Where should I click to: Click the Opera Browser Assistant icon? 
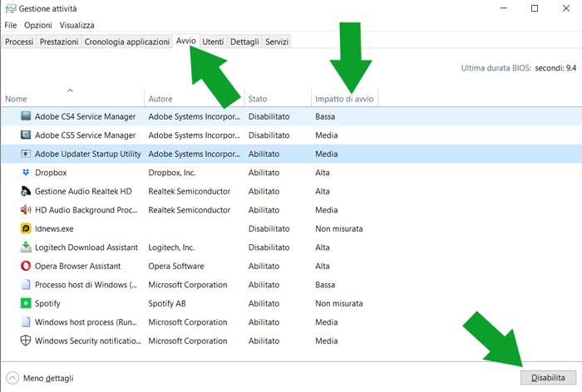[26, 267]
